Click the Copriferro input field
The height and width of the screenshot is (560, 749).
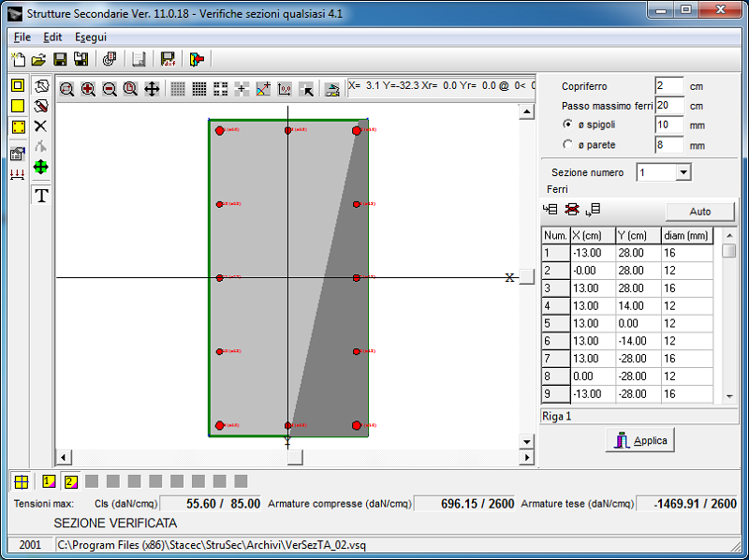(x=669, y=86)
